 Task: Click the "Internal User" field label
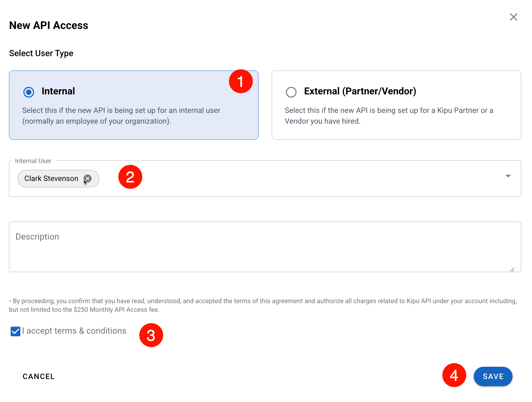[x=33, y=161]
